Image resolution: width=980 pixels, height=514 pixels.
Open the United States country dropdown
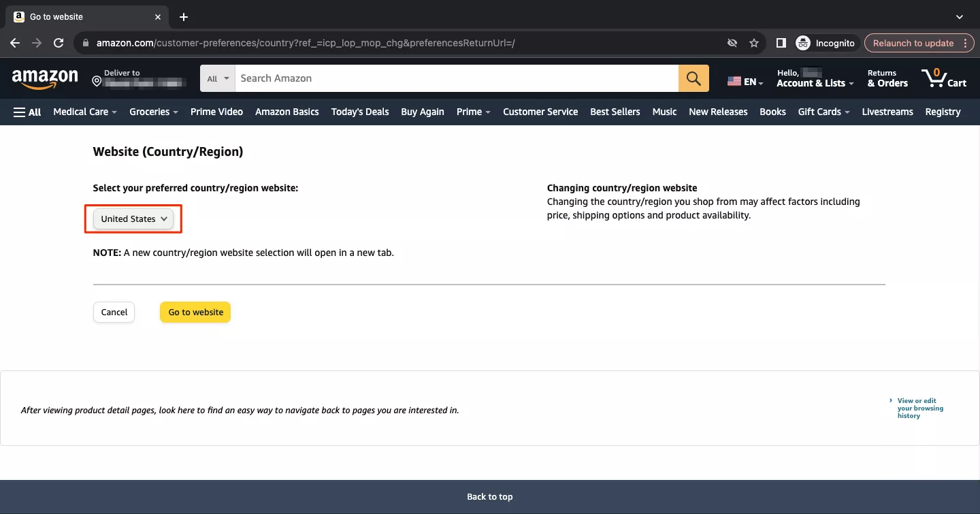133,219
